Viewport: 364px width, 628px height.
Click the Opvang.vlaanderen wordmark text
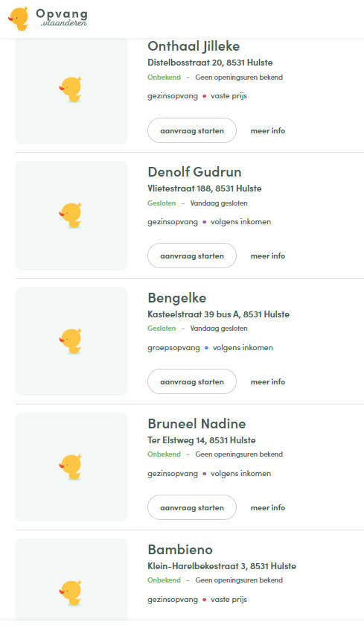[62, 18]
